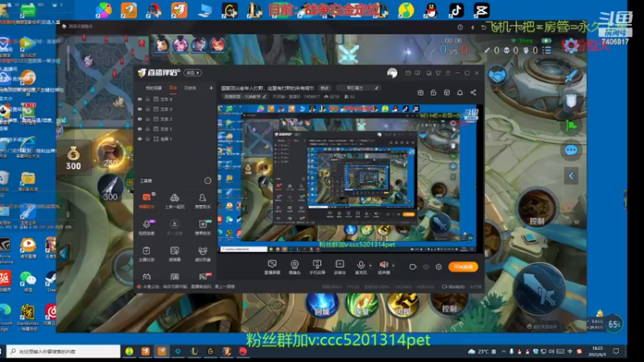Toggle lock icon on layer 文本 2
Viewport: 644px width, 362px height.
(147, 119)
